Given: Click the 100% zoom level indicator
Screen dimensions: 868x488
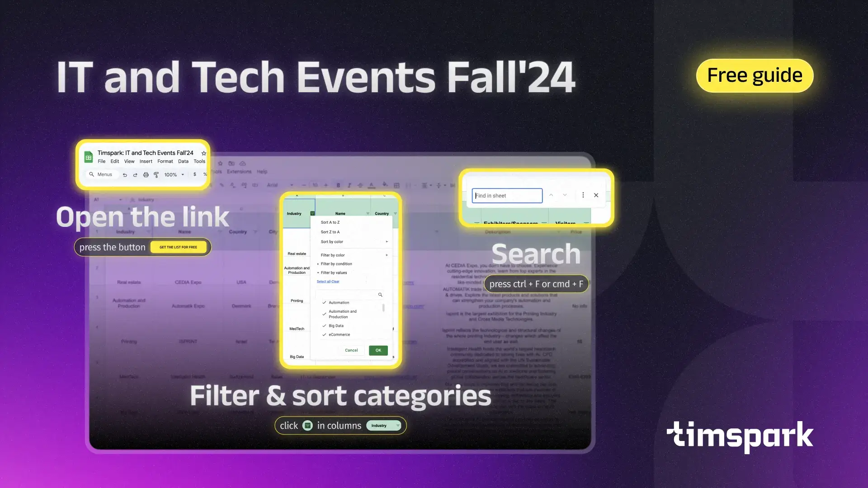Looking at the screenshot, I should click(172, 174).
